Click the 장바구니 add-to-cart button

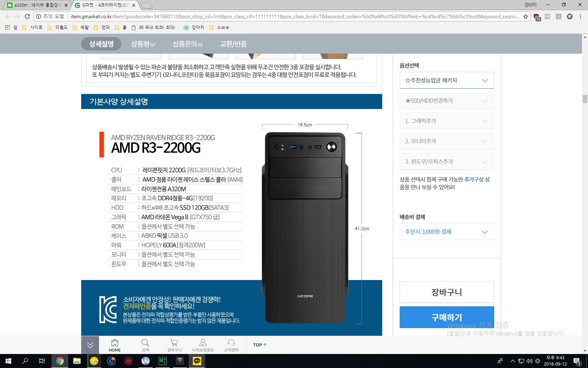tap(447, 292)
